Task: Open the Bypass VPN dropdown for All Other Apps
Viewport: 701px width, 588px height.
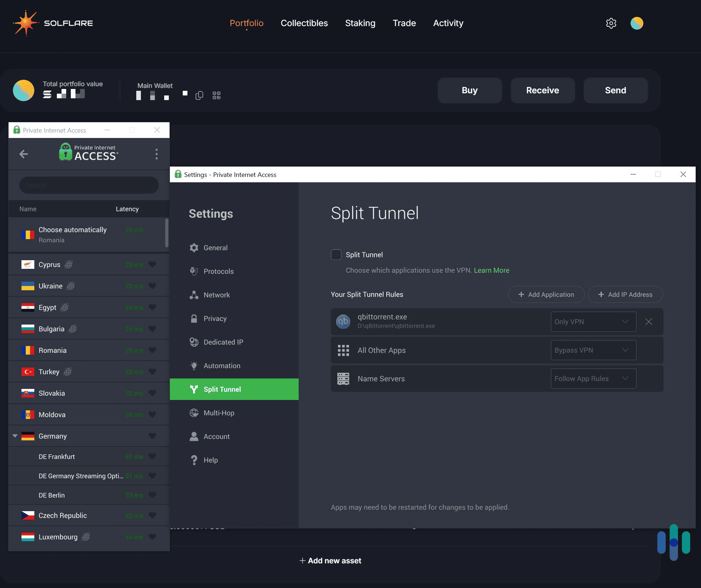Action: click(x=593, y=350)
